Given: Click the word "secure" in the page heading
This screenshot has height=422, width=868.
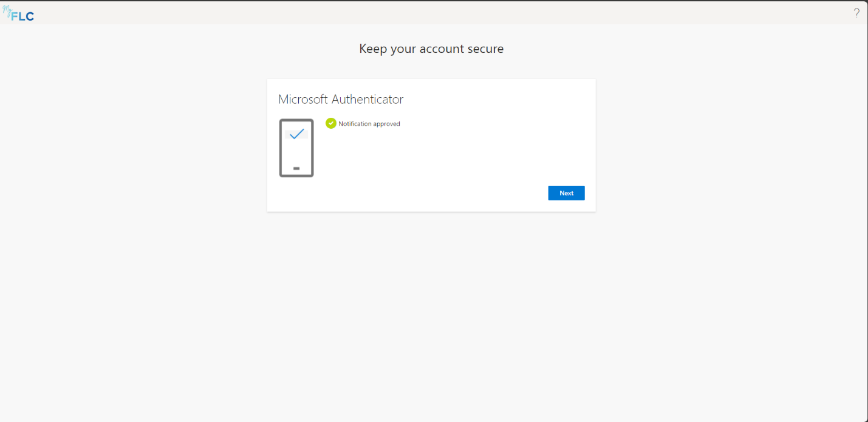Looking at the screenshot, I should pyautogui.click(x=484, y=49).
